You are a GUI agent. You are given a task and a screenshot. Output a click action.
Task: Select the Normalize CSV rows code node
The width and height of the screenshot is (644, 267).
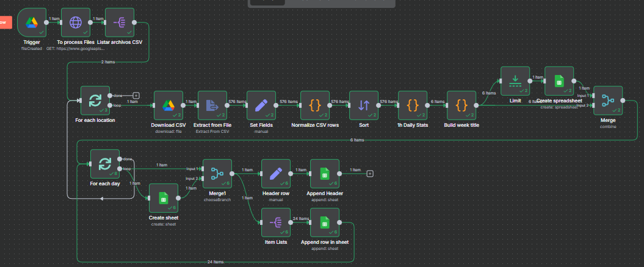(315, 105)
